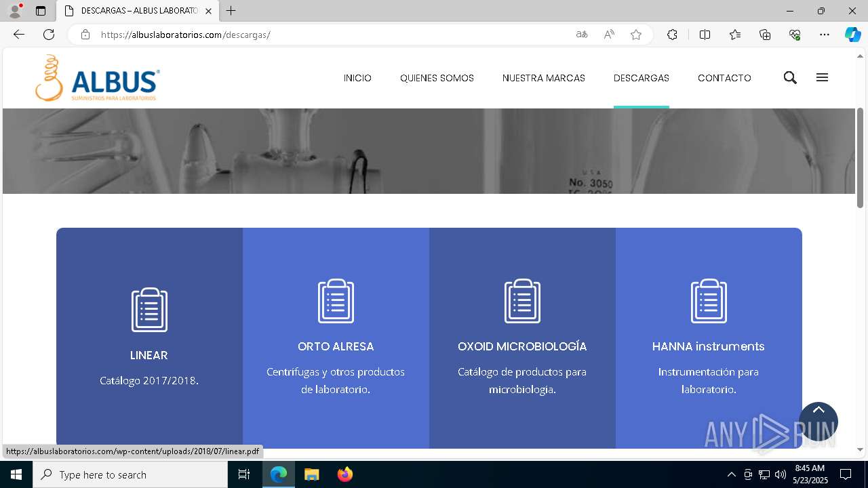Open CONTACTO page
868x488 pixels.
[x=724, y=78]
